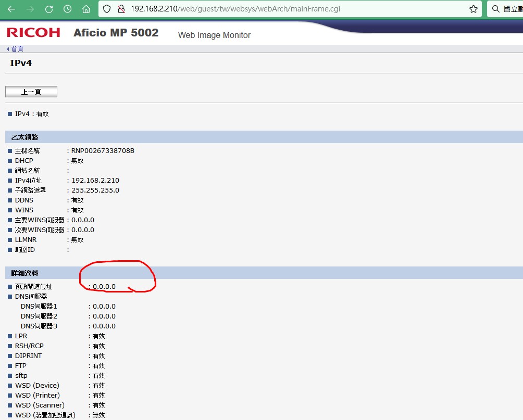This screenshot has width=523, height=420.
Task: Click the browser forward arrow
Action: (30, 9)
